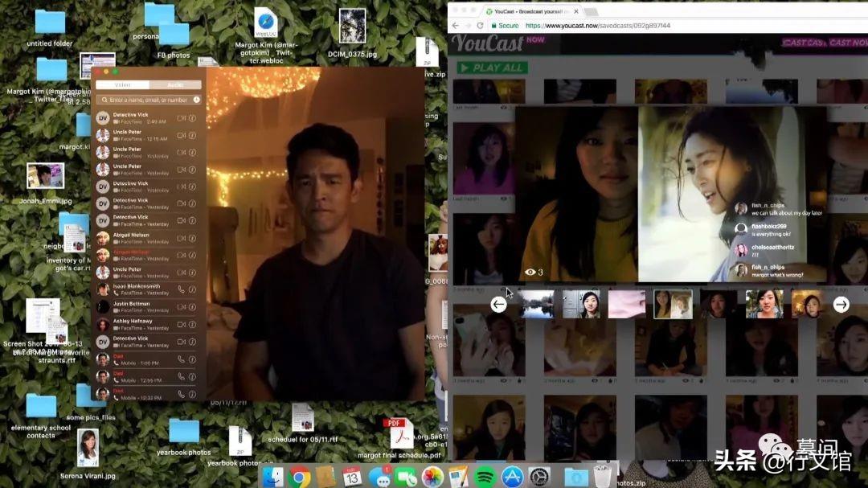Click the FaceTime name, email, or number field
This screenshot has height=488, width=868.
(x=148, y=100)
